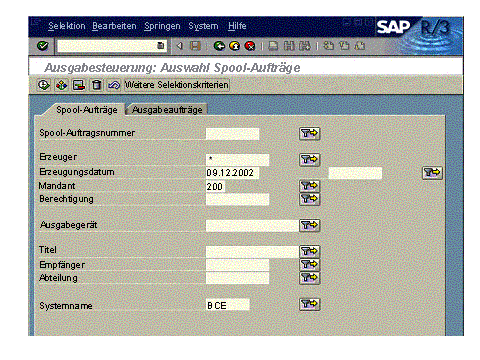The width and height of the screenshot is (480, 360).
Task: Click the trash can delete icon
Action: pos(96,85)
